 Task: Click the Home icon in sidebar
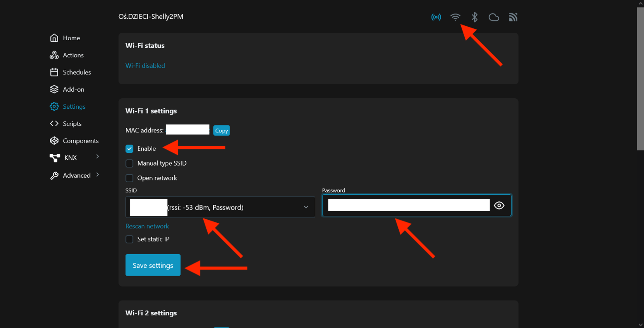click(x=54, y=38)
